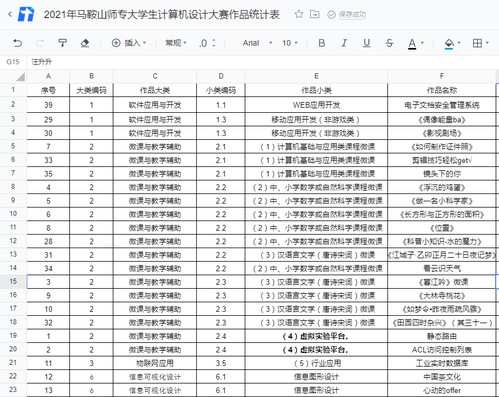The height and width of the screenshot is (397, 499).
Task: Open the move-to-folder icon
Action: (314, 14)
